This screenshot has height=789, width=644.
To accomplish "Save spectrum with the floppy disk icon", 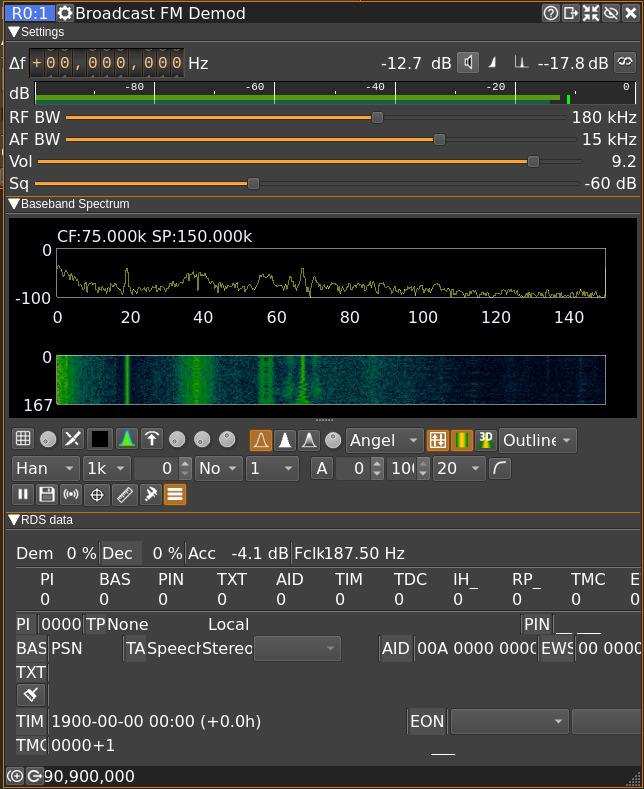I will 47,494.
